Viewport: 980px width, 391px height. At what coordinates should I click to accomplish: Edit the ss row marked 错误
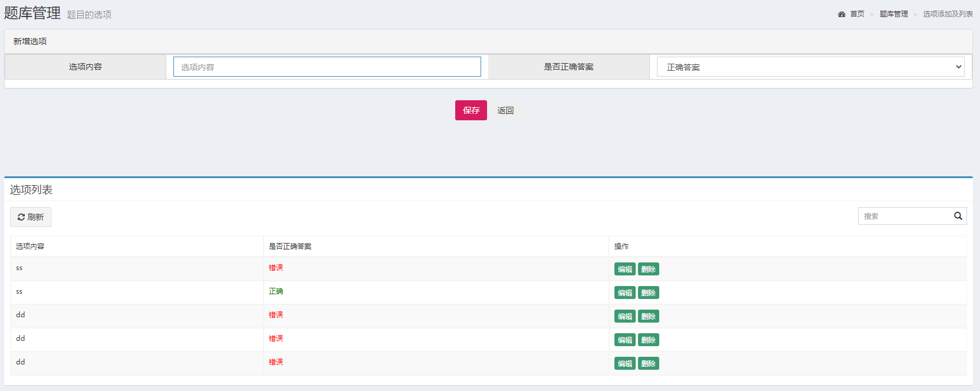(625, 269)
